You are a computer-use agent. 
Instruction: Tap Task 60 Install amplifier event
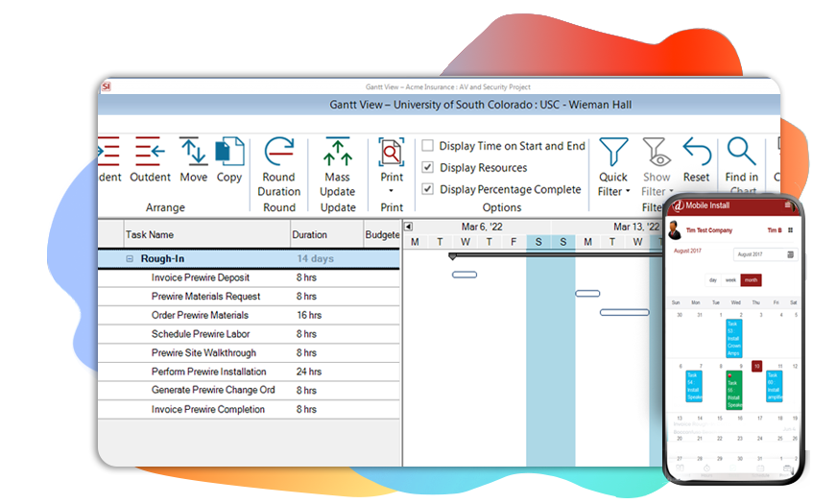click(x=774, y=387)
